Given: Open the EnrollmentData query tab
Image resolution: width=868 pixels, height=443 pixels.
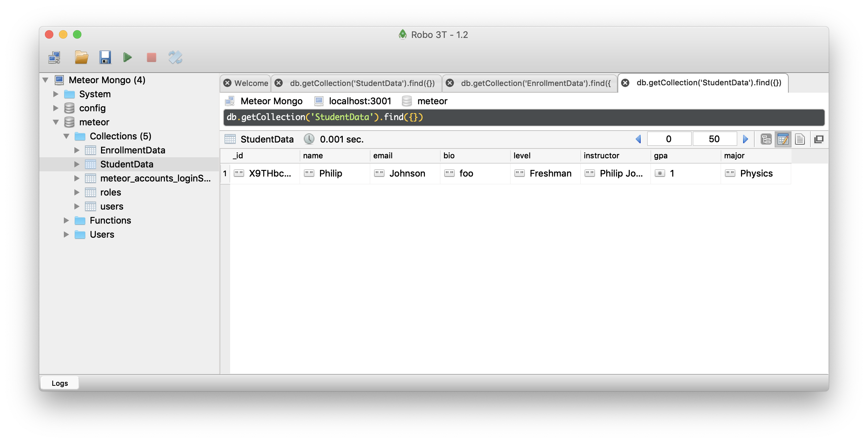Looking at the screenshot, I should click(535, 83).
